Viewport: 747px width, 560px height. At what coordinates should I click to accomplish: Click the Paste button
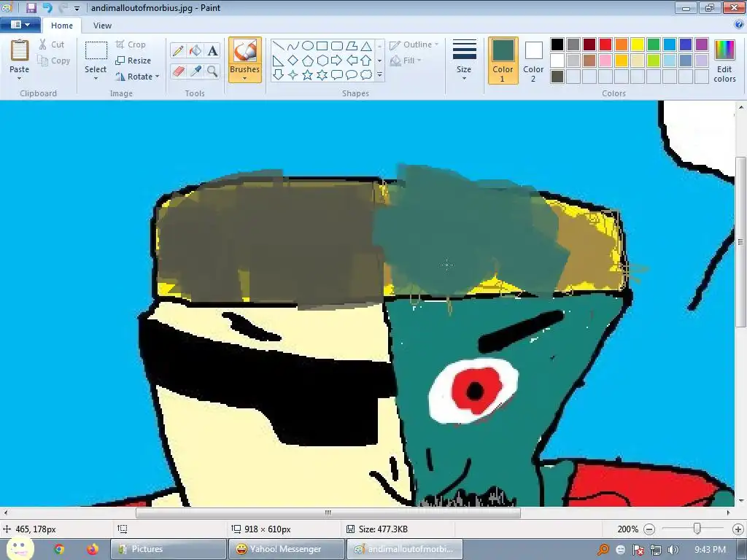click(x=20, y=56)
